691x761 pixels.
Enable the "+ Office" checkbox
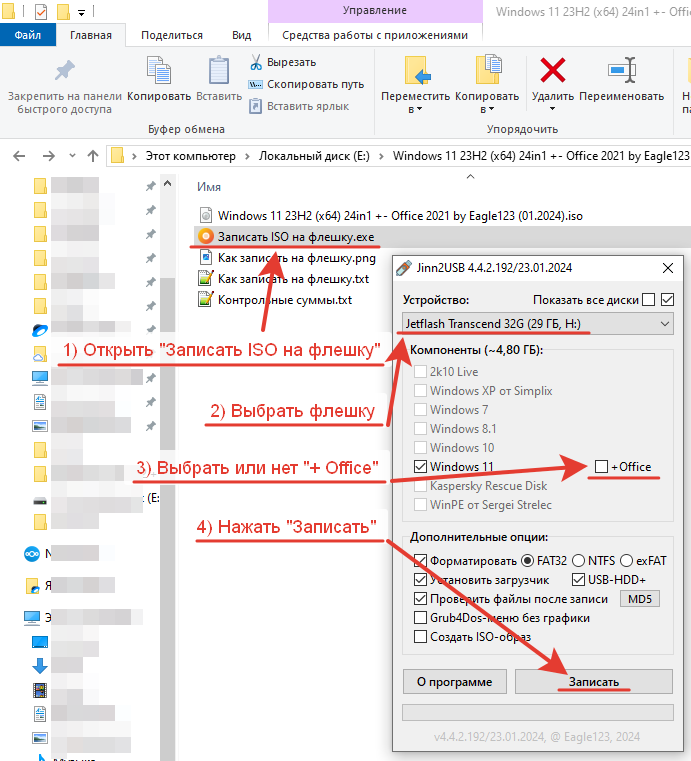coord(601,467)
